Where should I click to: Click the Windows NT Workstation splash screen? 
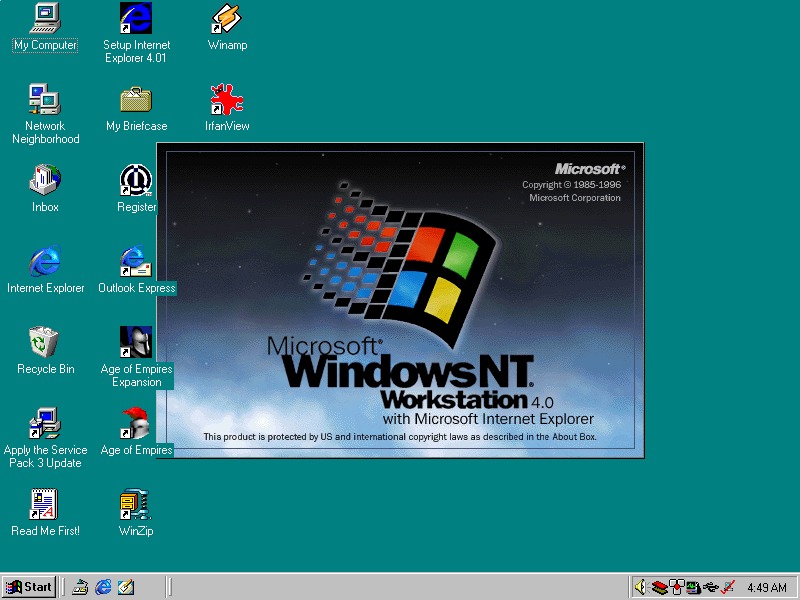click(x=401, y=301)
